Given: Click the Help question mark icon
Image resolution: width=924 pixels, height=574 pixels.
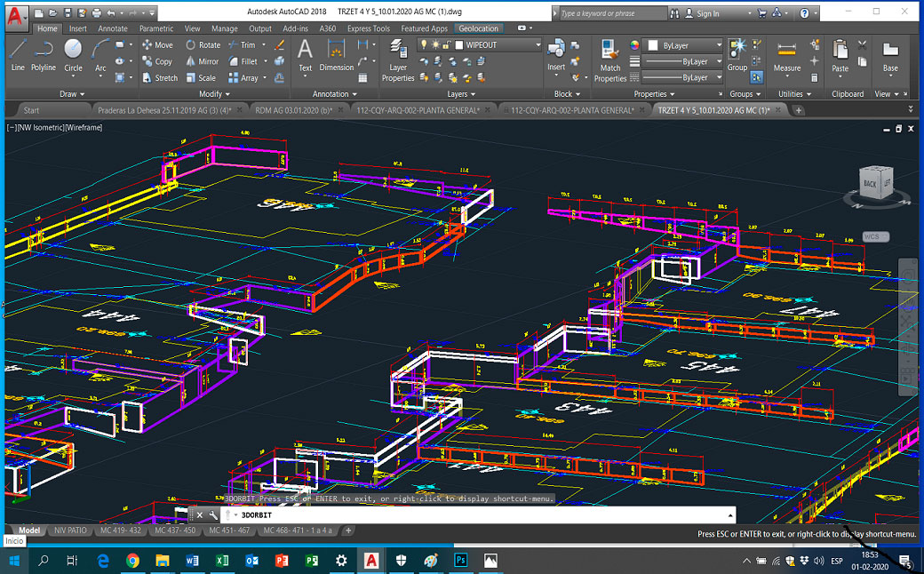Looking at the screenshot, I should [804, 13].
